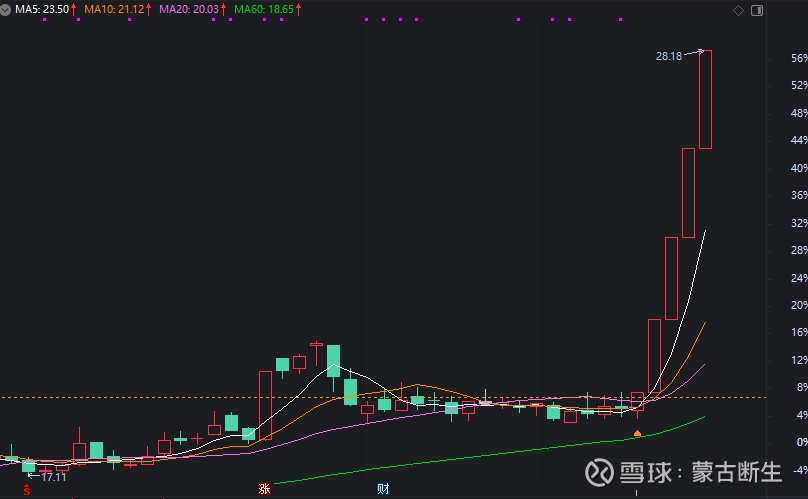
Task: Open the red 张 limit-up event marker
Action: (x=264, y=488)
